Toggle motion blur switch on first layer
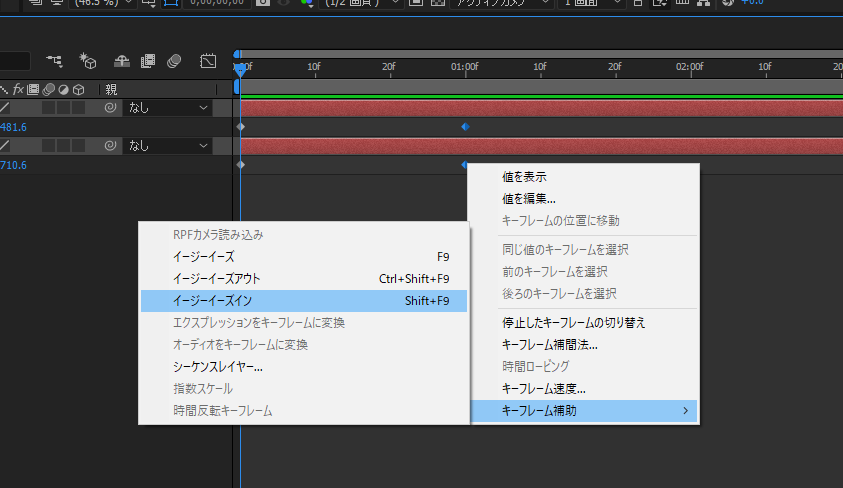Screen dimensions: 843x488 pos(48,107)
